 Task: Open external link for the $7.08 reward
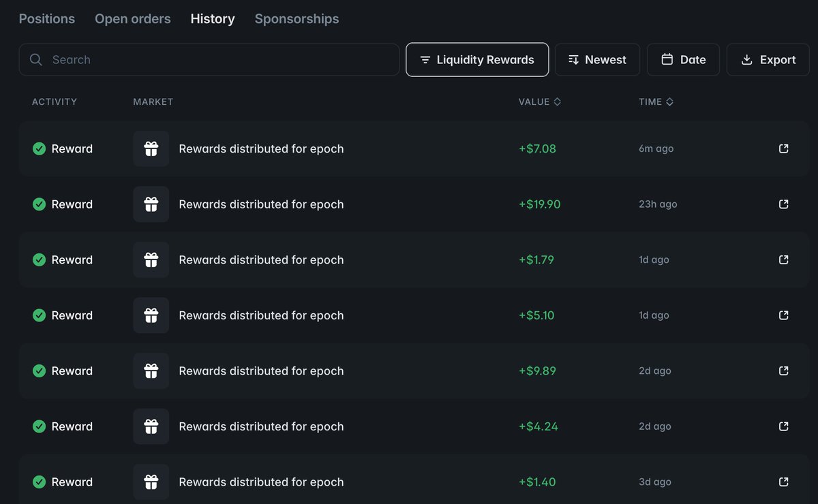(x=783, y=148)
